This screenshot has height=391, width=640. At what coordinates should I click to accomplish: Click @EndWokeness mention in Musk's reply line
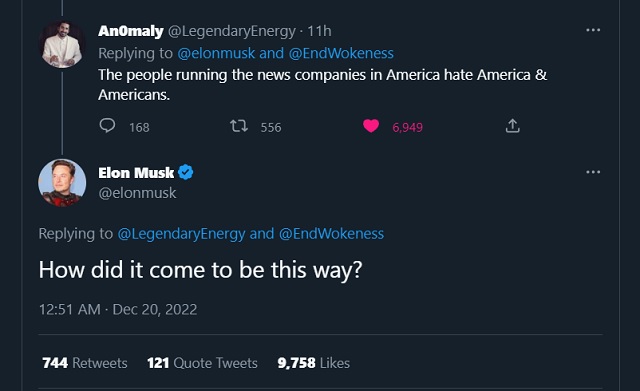(x=331, y=234)
